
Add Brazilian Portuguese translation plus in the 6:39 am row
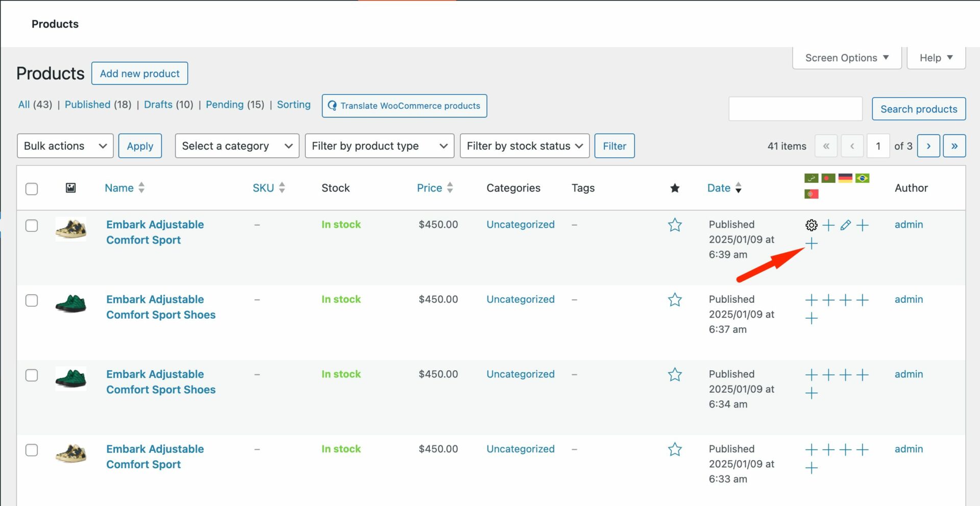(862, 225)
